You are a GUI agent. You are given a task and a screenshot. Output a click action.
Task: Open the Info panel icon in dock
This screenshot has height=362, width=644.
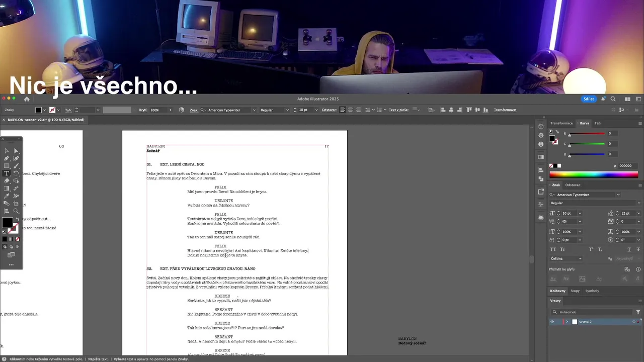coord(541,144)
